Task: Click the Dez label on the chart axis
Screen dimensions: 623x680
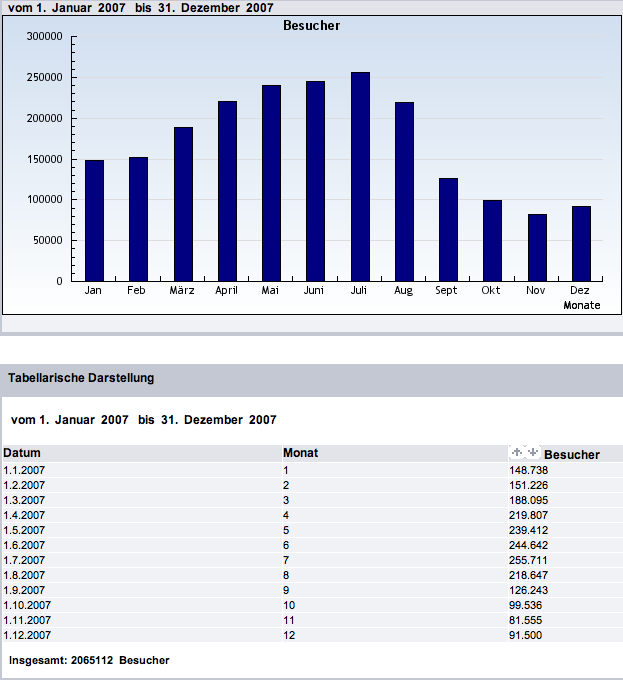Action: 580,291
